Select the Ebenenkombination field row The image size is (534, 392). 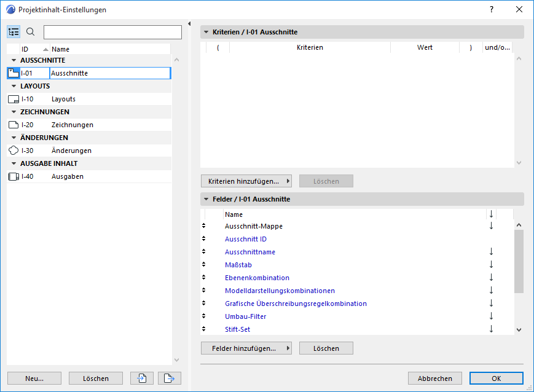[257, 278]
